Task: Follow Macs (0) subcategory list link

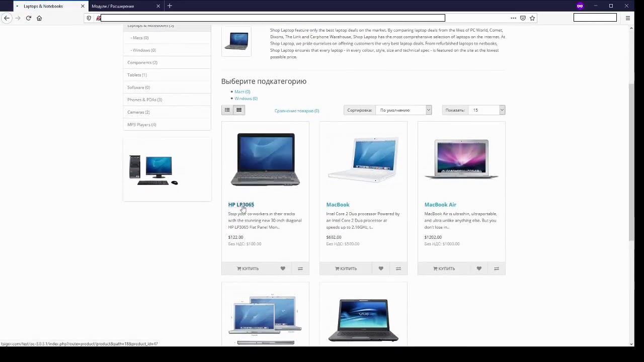Action: point(242,92)
